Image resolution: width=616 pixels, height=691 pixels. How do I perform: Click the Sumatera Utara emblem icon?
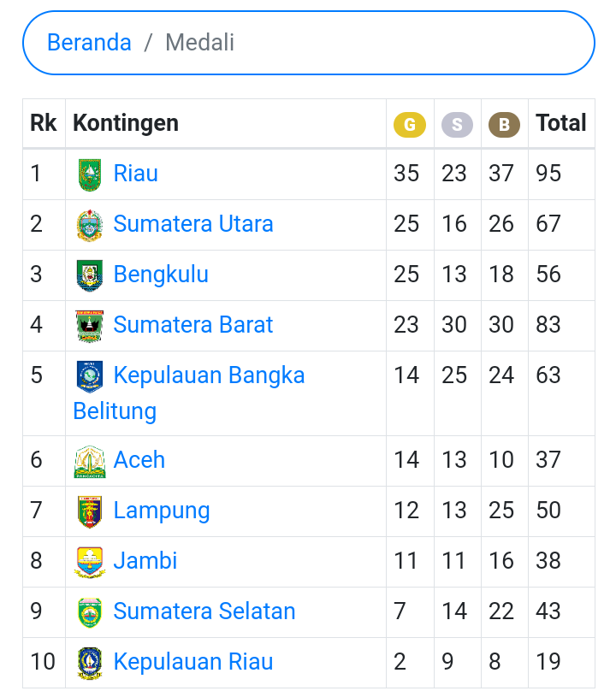click(90, 225)
